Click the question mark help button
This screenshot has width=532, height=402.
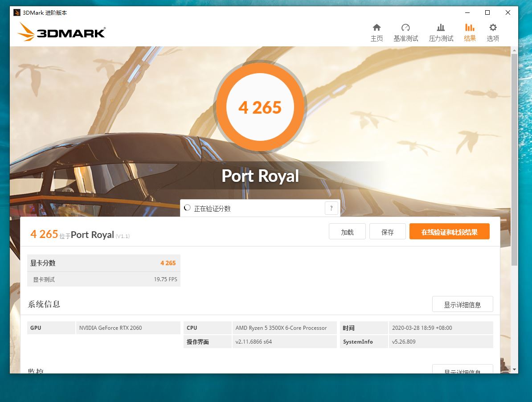click(x=331, y=208)
